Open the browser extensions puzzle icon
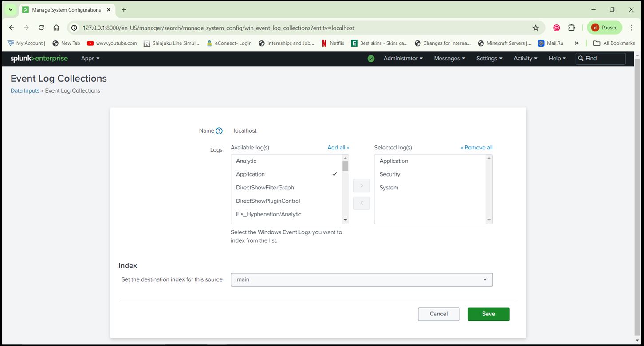This screenshot has height=346, width=644. [572, 28]
